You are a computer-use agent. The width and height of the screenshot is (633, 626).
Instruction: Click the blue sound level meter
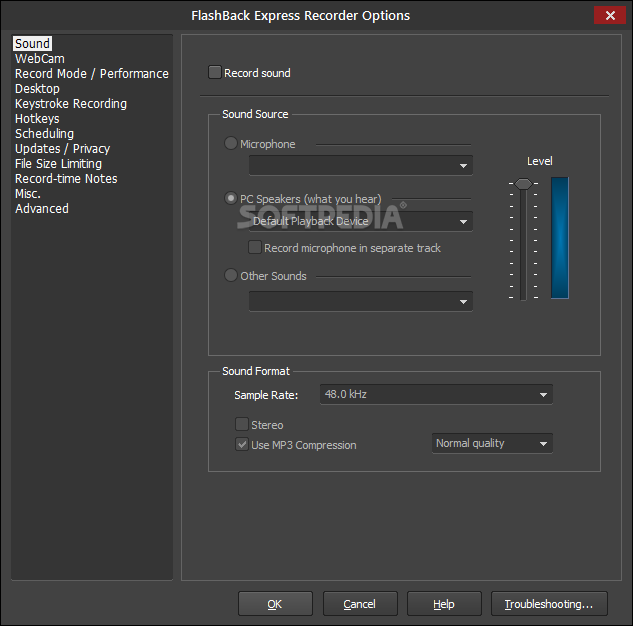560,238
